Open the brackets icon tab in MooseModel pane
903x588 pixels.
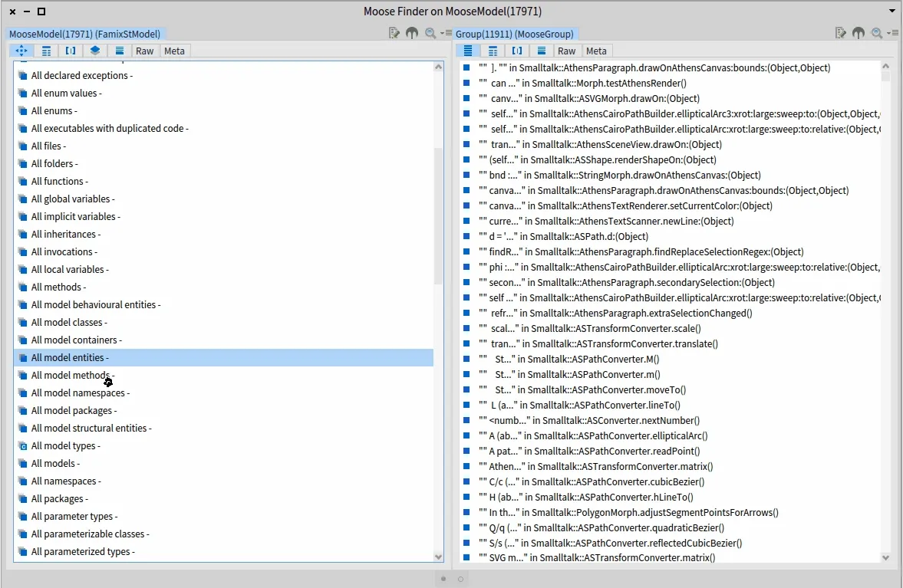pyautogui.click(x=71, y=51)
